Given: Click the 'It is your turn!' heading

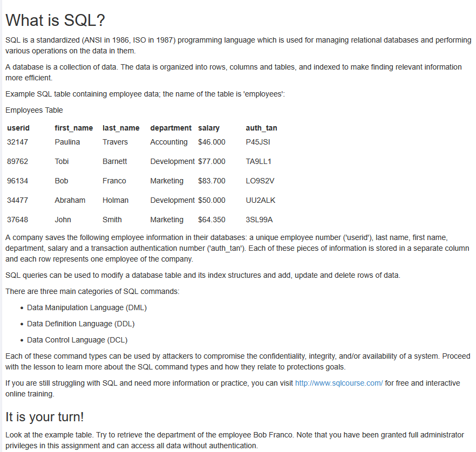Looking at the screenshot, I should 45,417.
